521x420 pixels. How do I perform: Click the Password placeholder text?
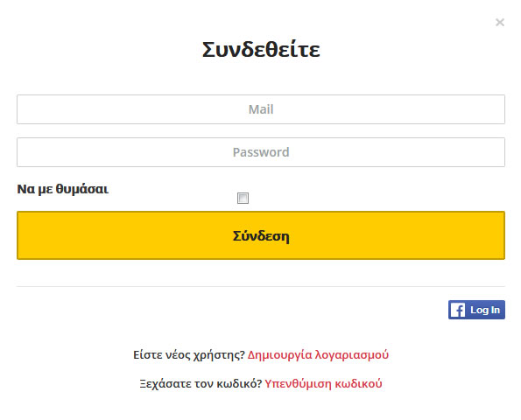[x=261, y=152]
